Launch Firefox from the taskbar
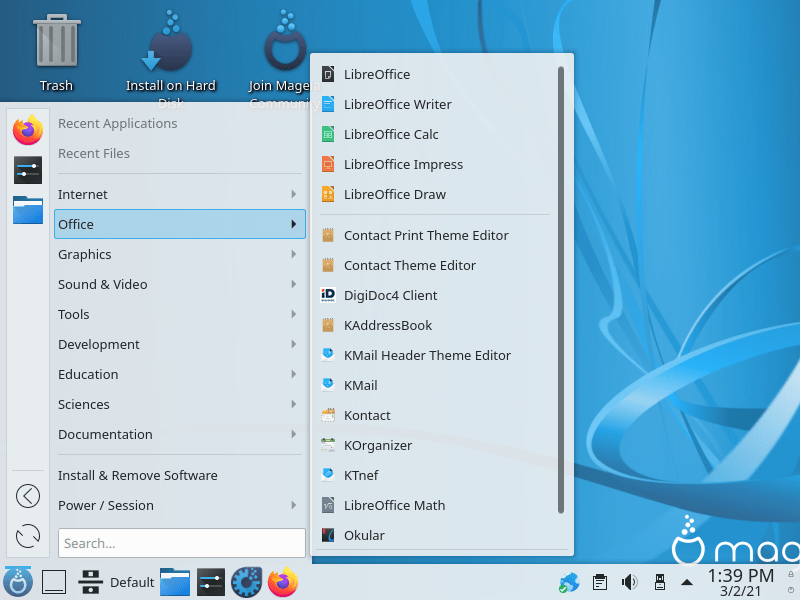 pyautogui.click(x=283, y=582)
